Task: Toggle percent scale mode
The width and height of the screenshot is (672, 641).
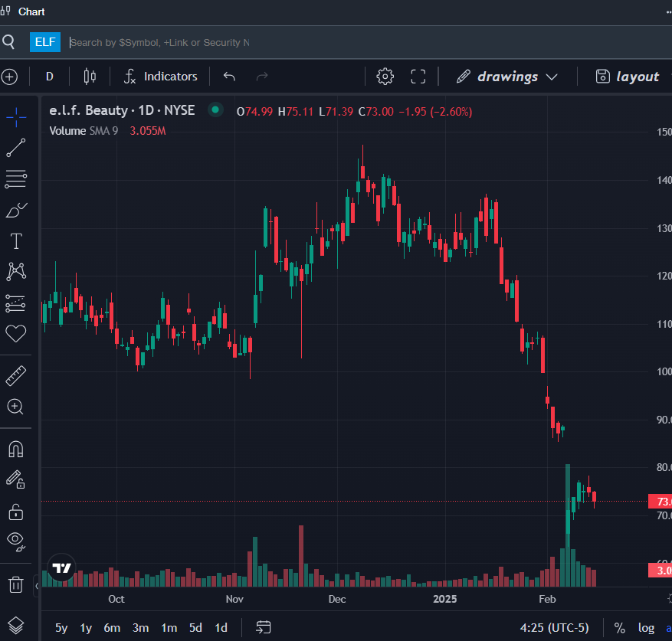Action: (x=619, y=628)
